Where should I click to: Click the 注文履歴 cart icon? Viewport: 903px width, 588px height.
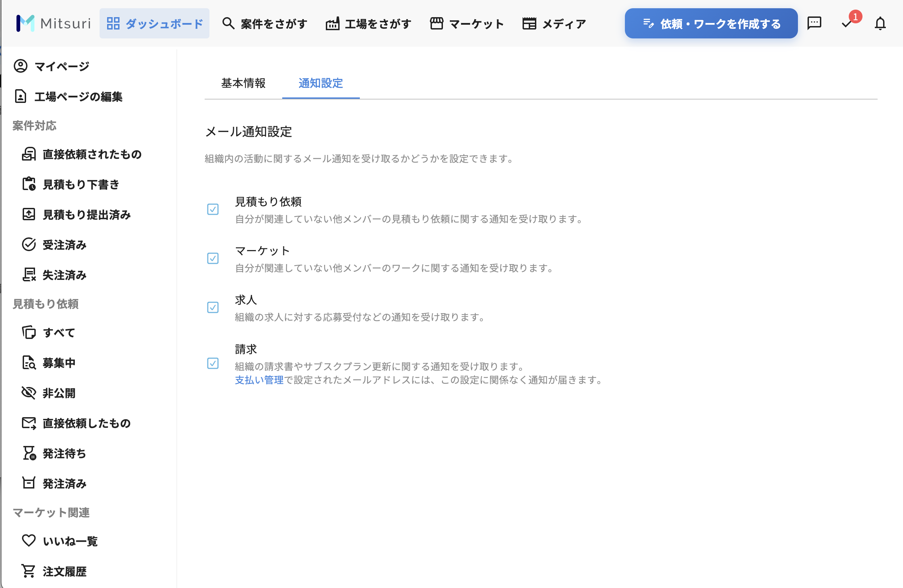[x=29, y=571]
